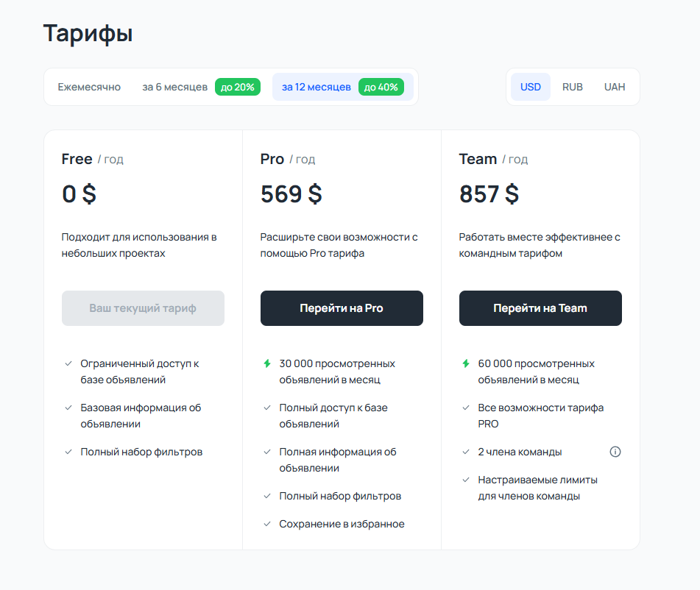Switch currency to RUB
The image size is (700, 590).
[x=573, y=87]
